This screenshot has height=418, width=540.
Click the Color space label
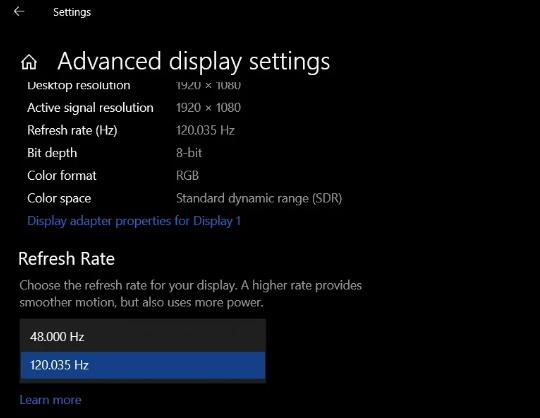(59, 198)
